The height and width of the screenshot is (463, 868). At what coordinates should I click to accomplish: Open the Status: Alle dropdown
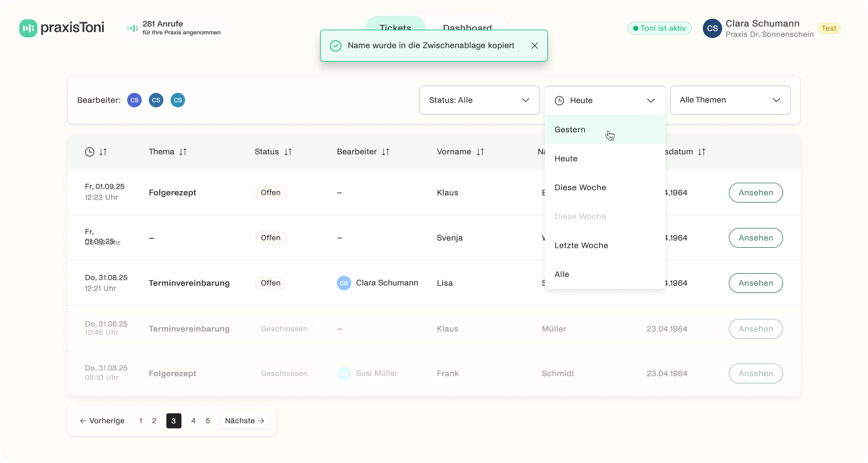479,100
